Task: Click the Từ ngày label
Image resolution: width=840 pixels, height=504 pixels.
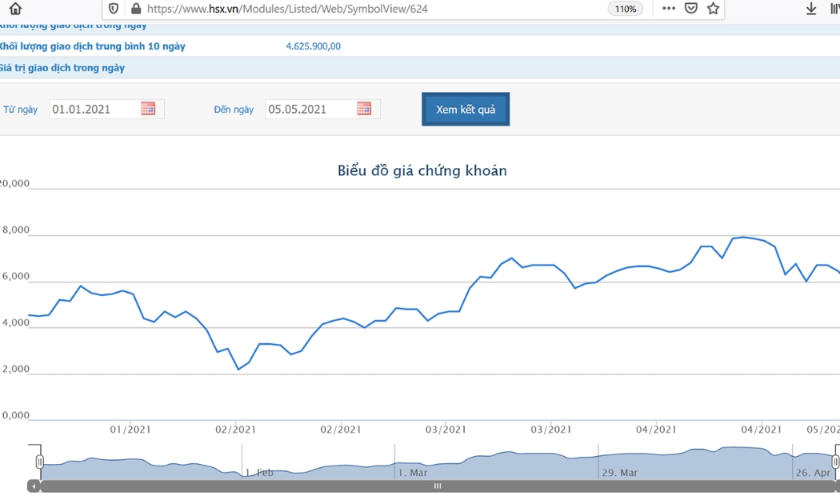Action: (20, 110)
